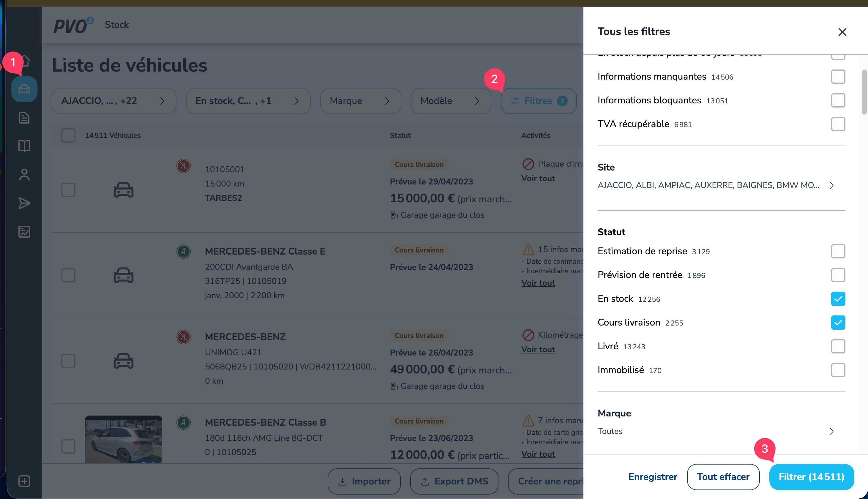Open the send paper-plane icon in sidebar
This screenshot has height=499, width=868.
click(24, 203)
